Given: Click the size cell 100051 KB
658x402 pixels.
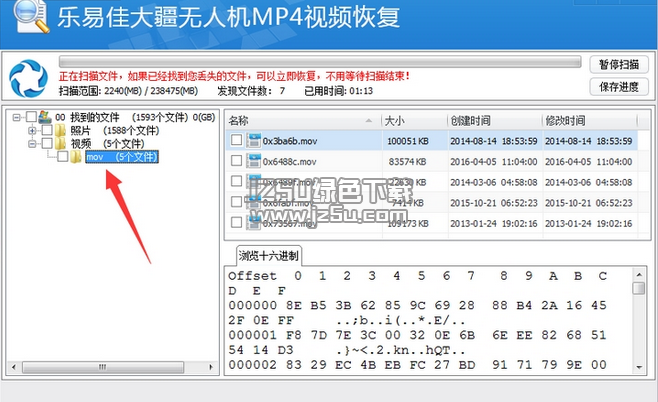Looking at the screenshot, I should point(407,141).
